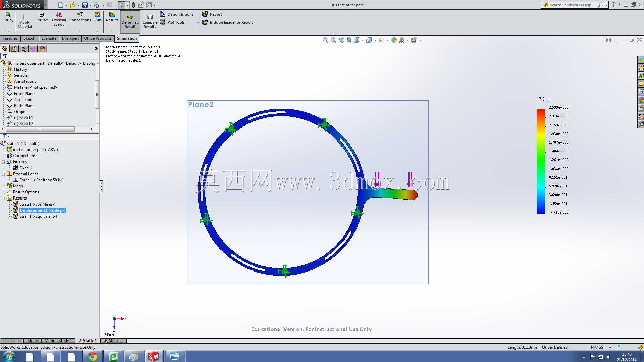Generate a simulation Report
Viewport: 644px width, 362px height.
(x=212, y=14)
